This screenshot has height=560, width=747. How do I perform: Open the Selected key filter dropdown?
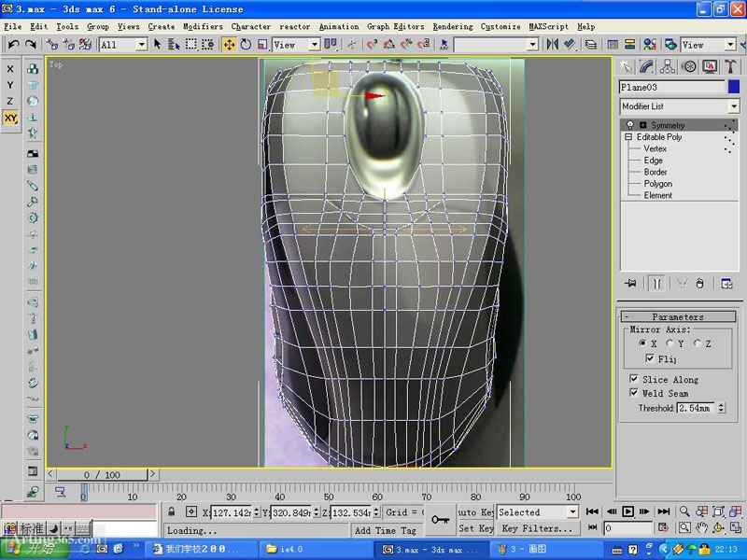tap(571, 512)
